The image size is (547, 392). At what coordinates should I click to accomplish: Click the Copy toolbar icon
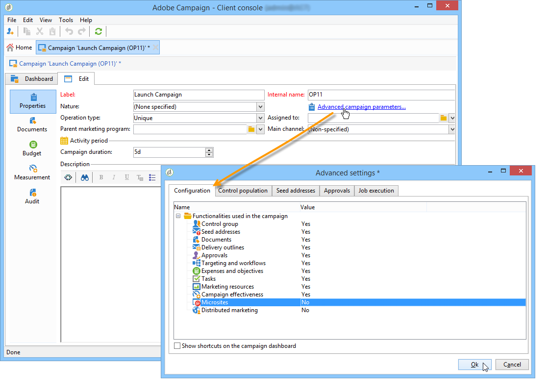click(x=27, y=32)
